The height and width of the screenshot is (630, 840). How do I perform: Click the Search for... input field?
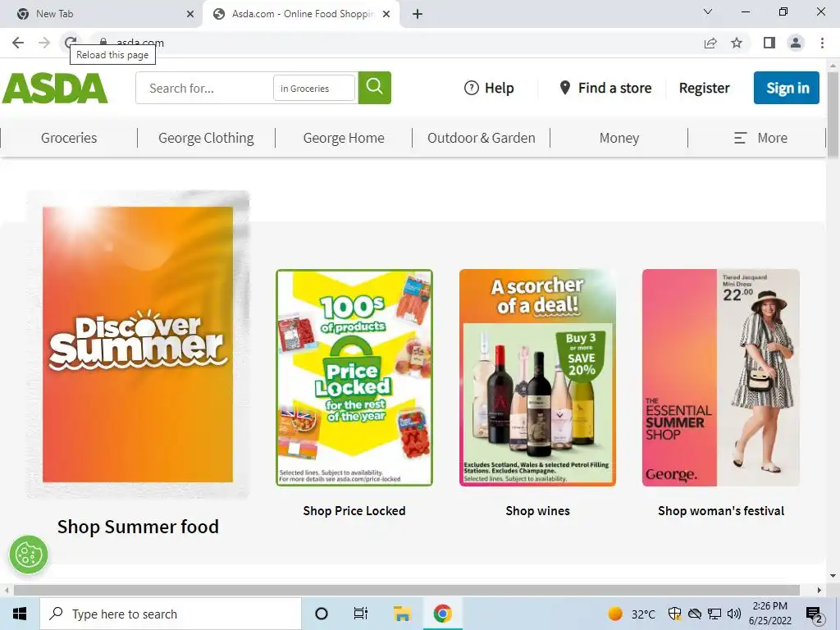(203, 88)
